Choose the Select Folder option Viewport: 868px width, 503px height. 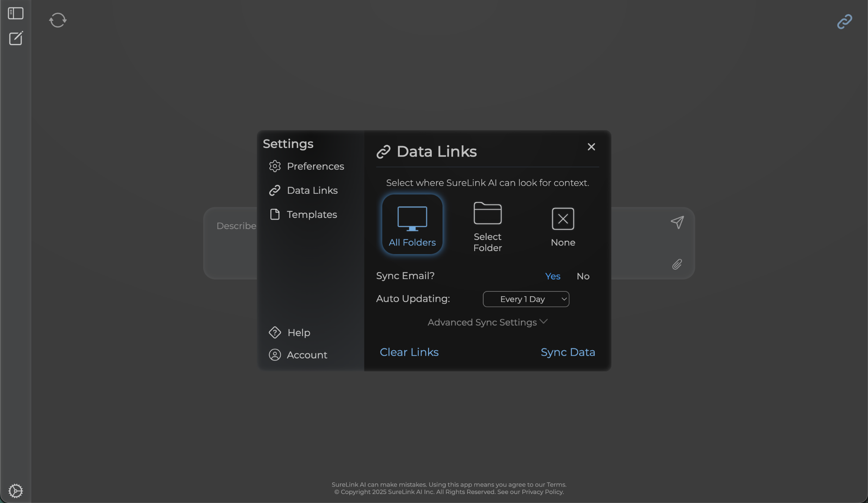(x=487, y=227)
